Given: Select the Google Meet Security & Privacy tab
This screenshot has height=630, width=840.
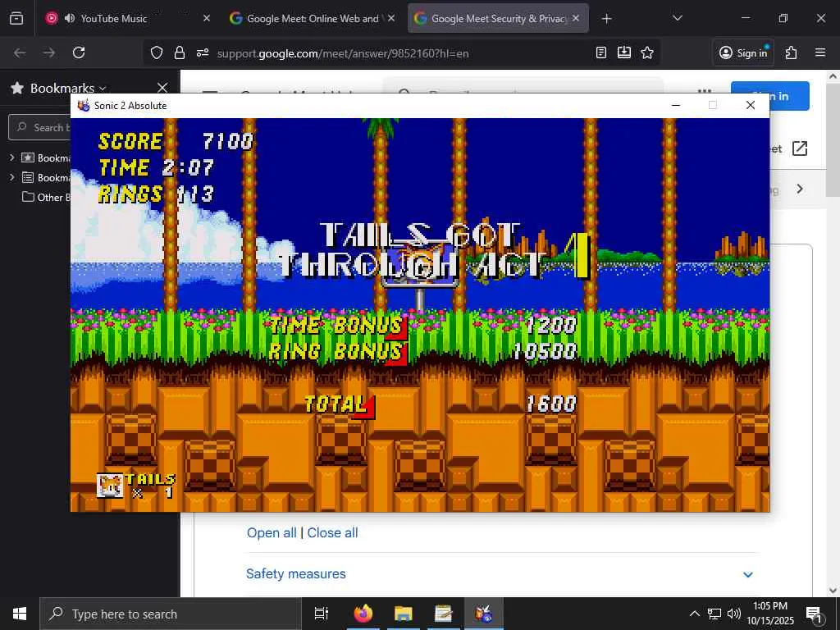Looking at the screenshot, I should [x=498, y=18].
